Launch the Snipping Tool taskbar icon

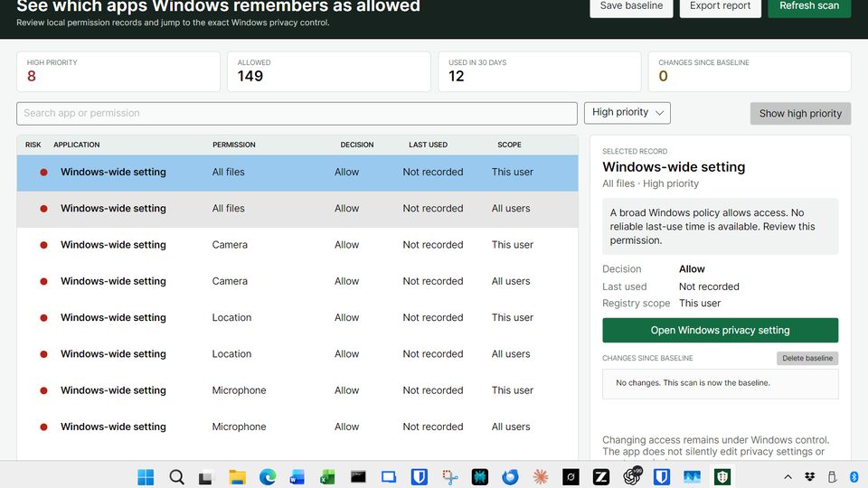449,476
